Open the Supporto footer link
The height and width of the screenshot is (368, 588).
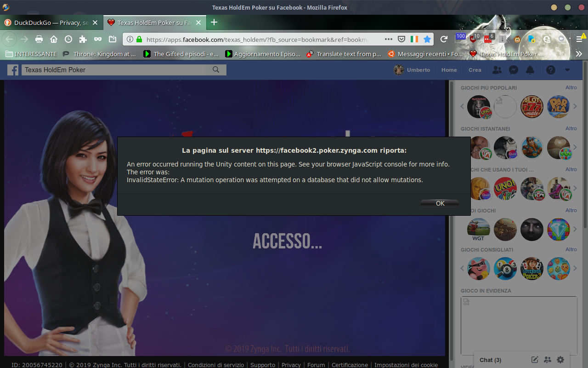coord(263,365)
